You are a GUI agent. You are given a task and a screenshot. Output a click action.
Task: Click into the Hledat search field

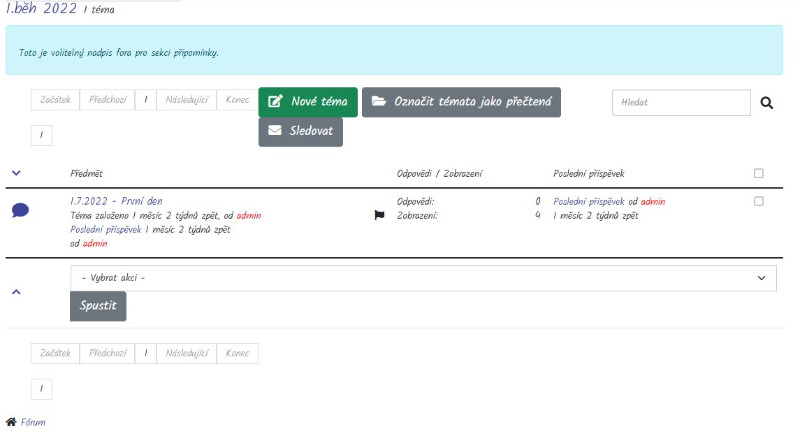tap(680, 102)
